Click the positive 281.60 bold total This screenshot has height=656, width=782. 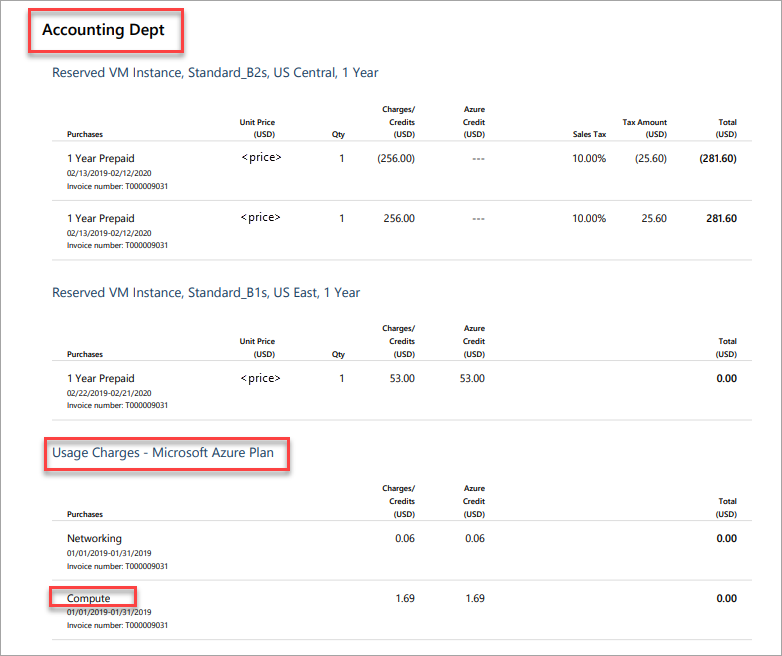pos(720,218)
